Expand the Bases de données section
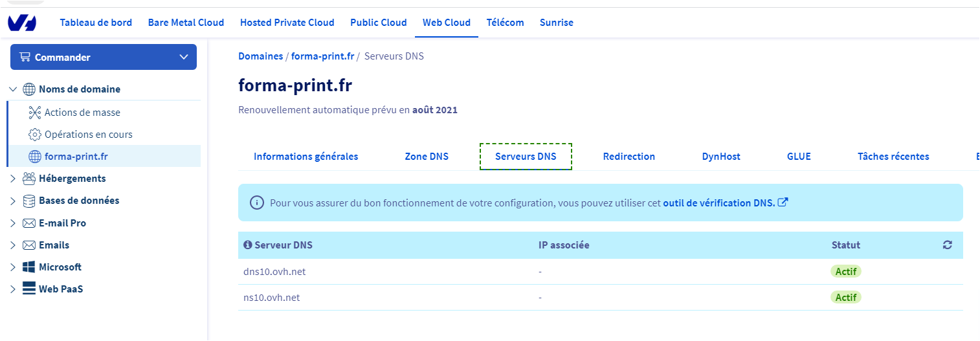This screenshot has width=980, height=341. tap(13, 201)
